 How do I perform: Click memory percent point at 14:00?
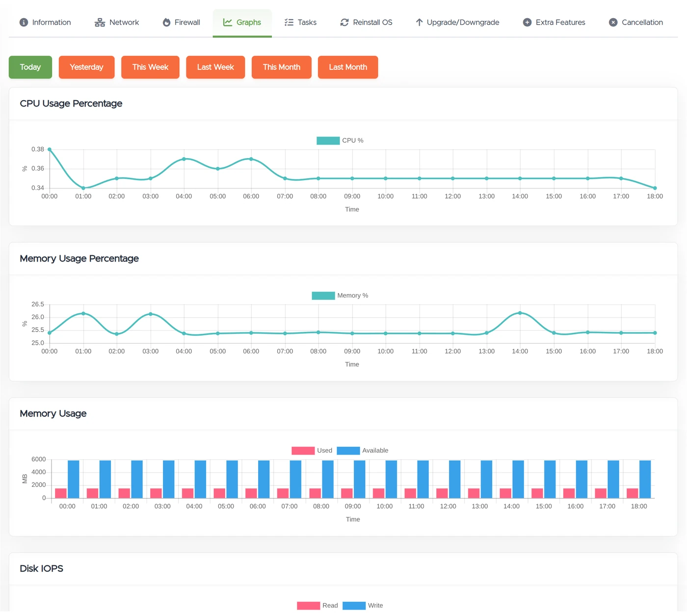pos(520,313)
